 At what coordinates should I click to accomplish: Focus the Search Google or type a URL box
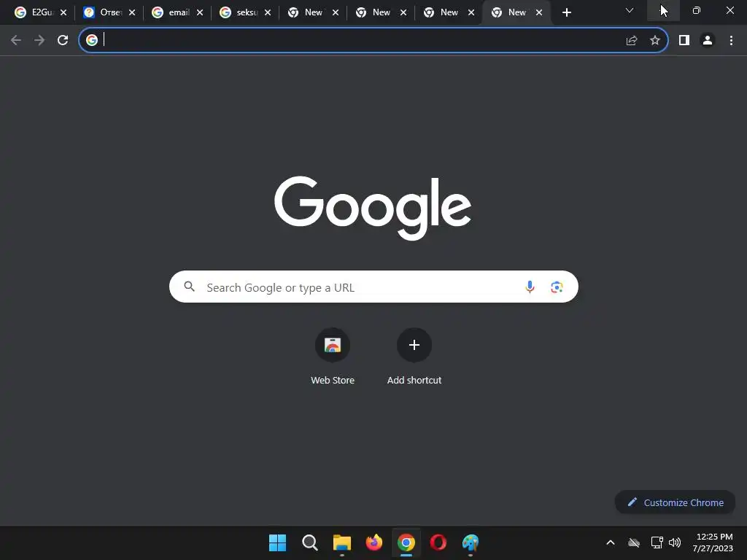click(x=373, y=287)
